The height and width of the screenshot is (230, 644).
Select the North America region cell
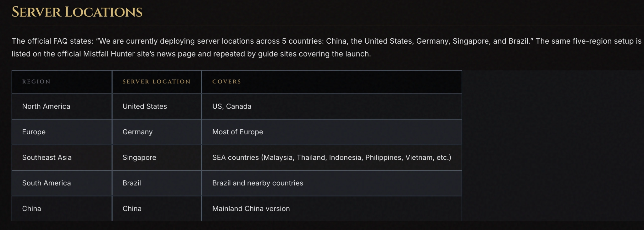tap(62, 106)
